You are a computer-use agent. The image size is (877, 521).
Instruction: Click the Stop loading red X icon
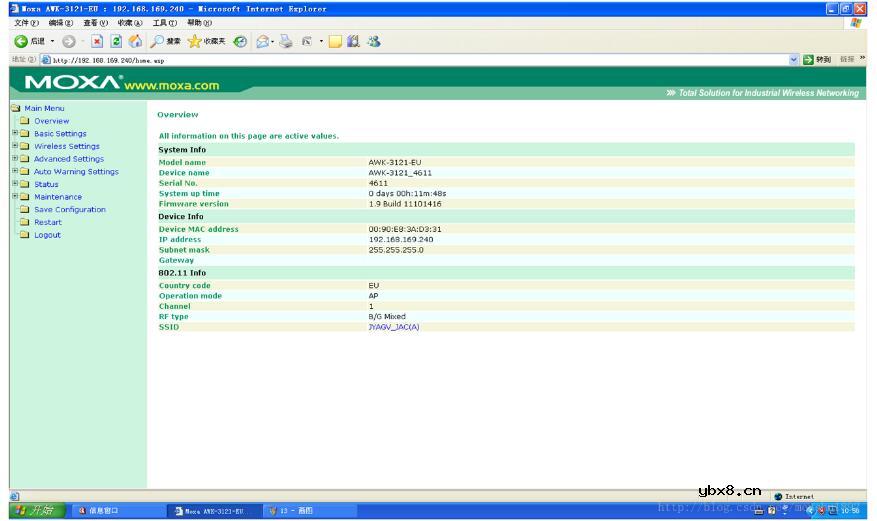(x=98, y=41)
